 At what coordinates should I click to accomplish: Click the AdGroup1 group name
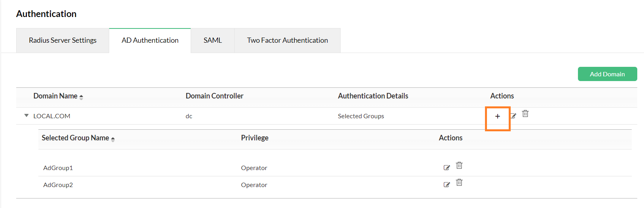click(58, 168)
